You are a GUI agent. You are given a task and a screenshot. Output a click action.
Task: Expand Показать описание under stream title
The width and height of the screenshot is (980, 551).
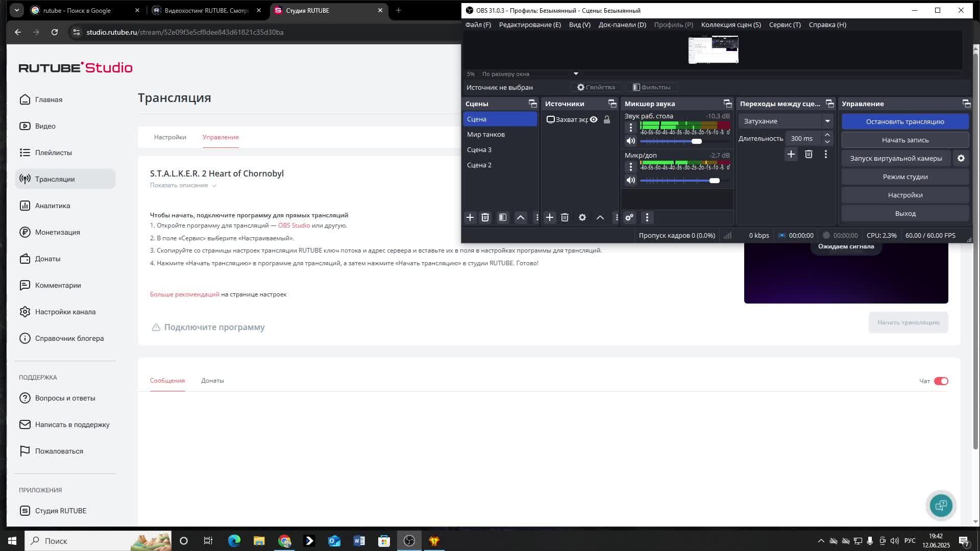(x=183, y=185)
